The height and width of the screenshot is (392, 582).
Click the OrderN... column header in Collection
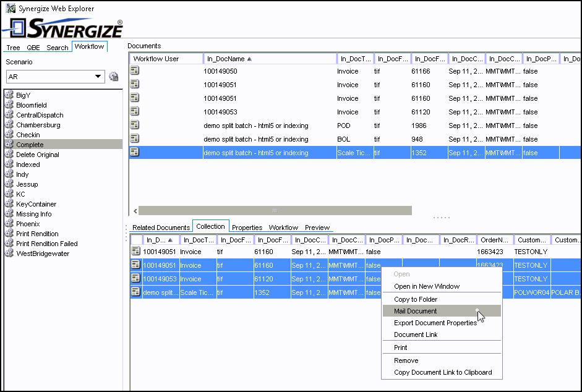tap(495, 240)
